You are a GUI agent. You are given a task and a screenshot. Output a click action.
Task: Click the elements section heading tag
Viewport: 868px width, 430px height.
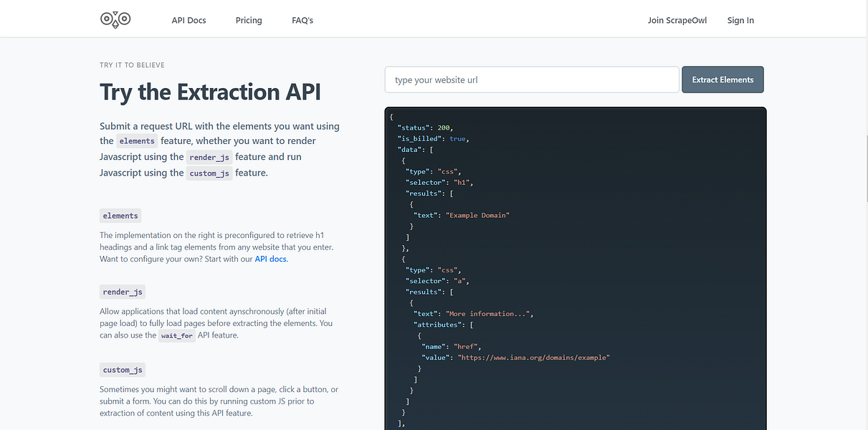tap(120, 216)
